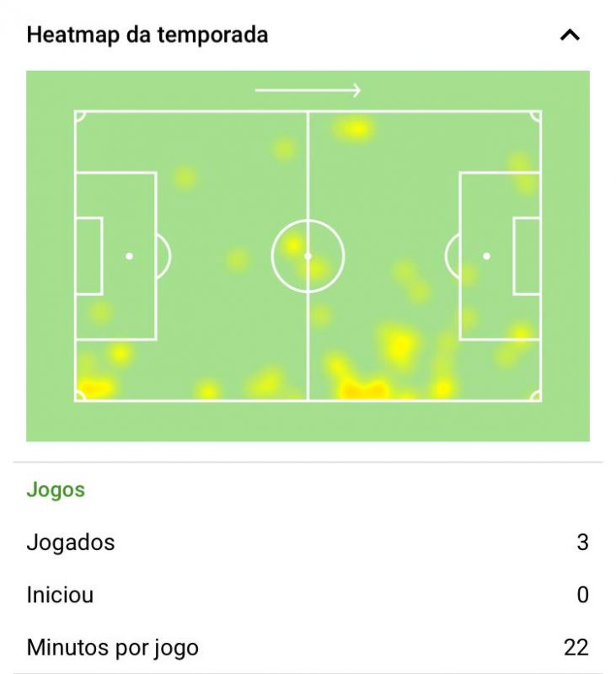Click the right penalty spot marker
616x674 pixels.
[x=487, y=254]
